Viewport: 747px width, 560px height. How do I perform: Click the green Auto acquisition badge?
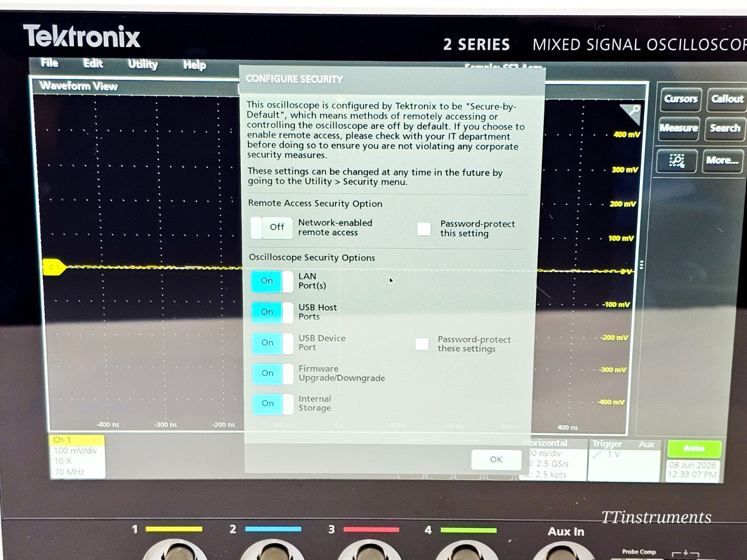point(694,448)
